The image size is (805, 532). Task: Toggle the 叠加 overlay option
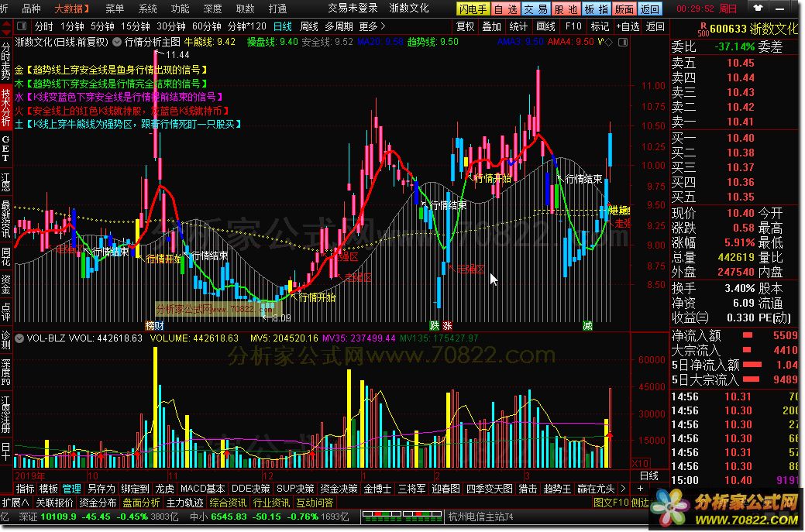click(x=491, y=26)
